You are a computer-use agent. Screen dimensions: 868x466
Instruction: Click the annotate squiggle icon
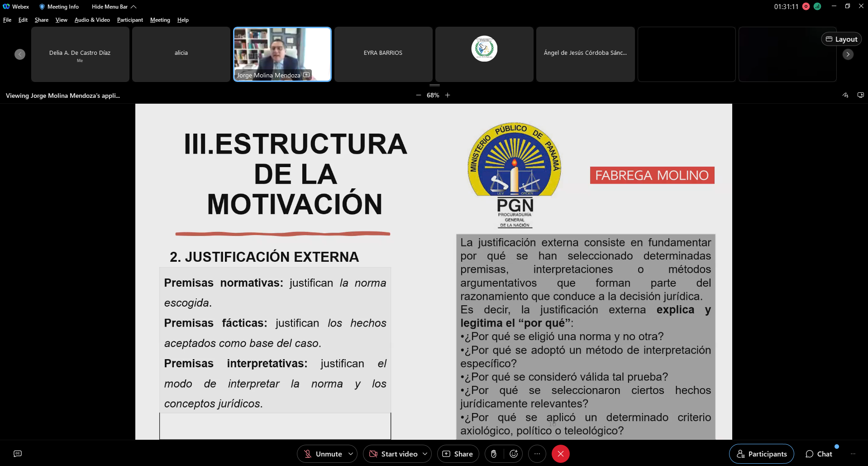tap(845, 95)
